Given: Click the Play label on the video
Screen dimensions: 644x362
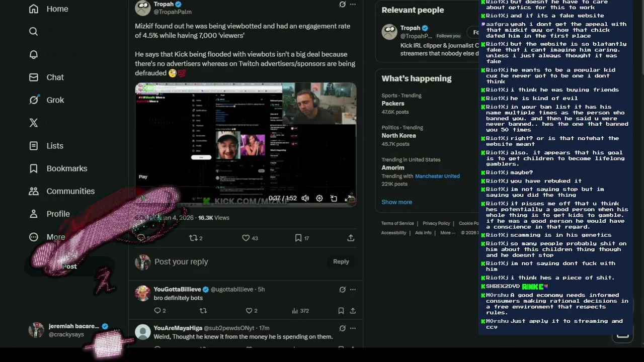Looking at the screenshot, I should (x=143, y=177).
